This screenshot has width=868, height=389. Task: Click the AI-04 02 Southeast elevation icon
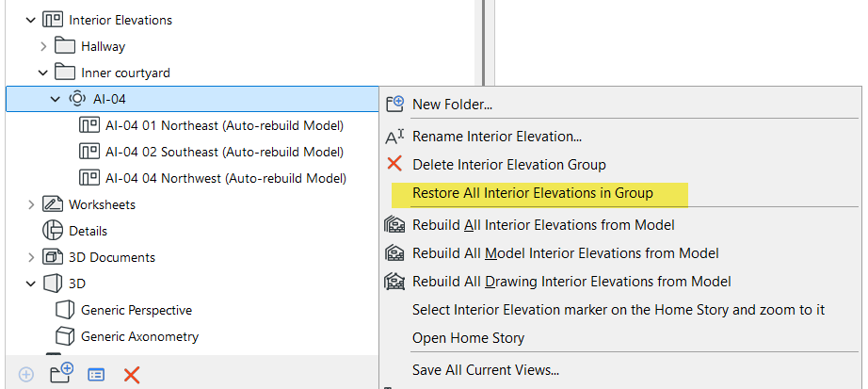tap(89, 152)
